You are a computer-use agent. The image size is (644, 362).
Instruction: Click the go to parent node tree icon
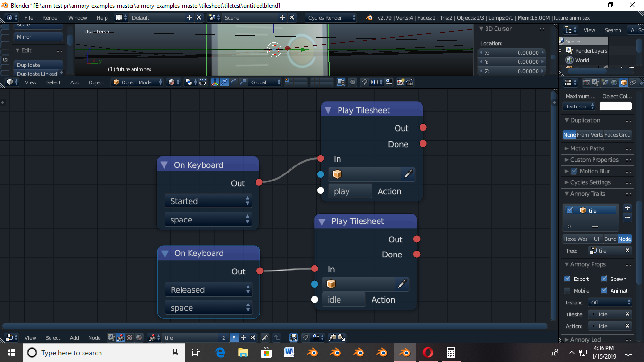[277, 337]
